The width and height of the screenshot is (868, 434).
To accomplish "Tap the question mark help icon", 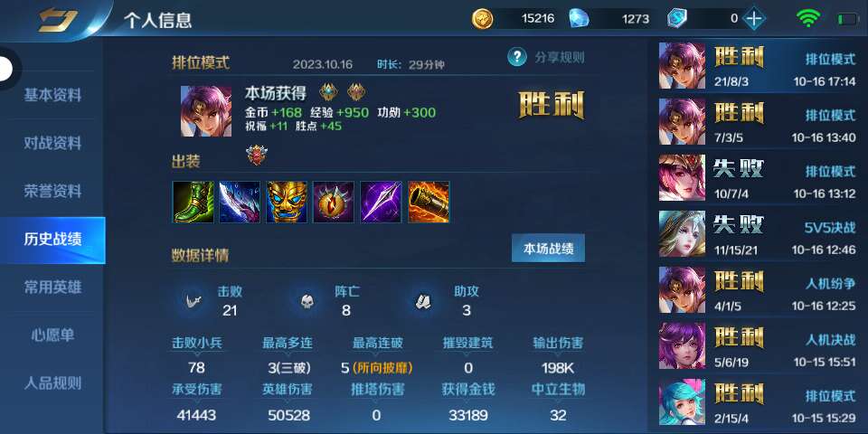I will [x=516, y=56].
